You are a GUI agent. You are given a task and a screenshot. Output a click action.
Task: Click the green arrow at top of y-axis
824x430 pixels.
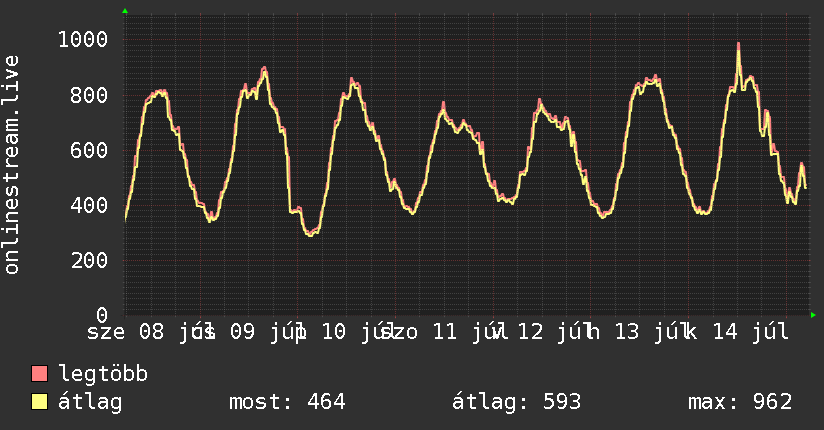(125, 11)
